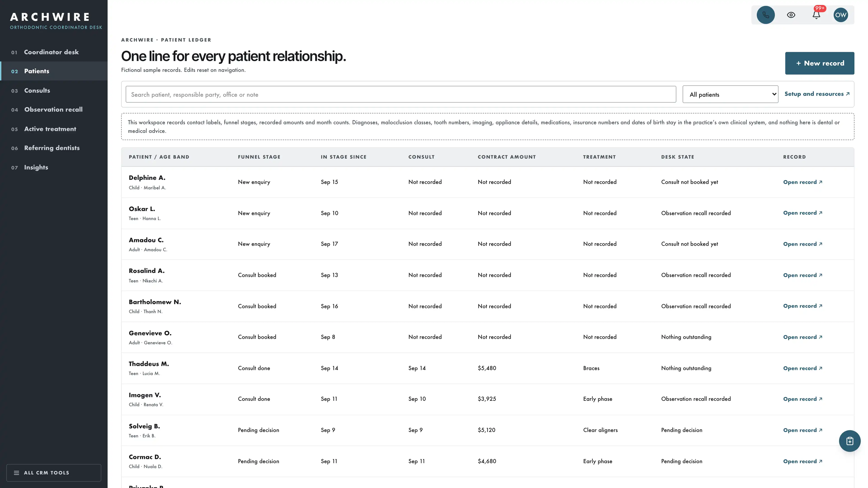Open record for Imogen V.

(x=803, y=399)
